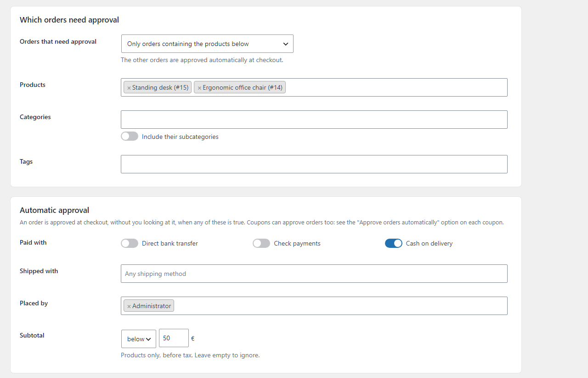
Task: Click 'The other orders are approved automatically' note
Action: (x=202, y=60)
